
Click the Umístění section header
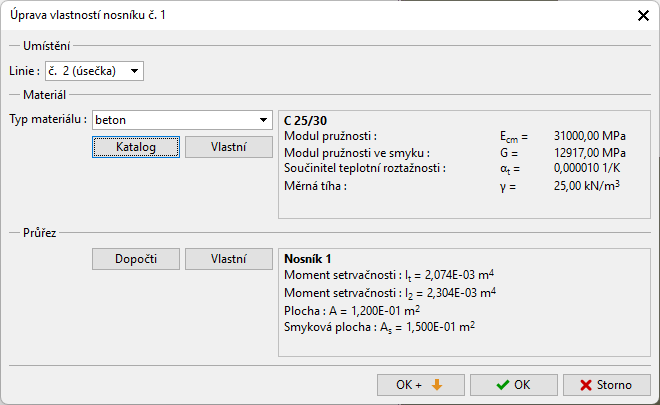pyautogui.click(x=46, y=46)
